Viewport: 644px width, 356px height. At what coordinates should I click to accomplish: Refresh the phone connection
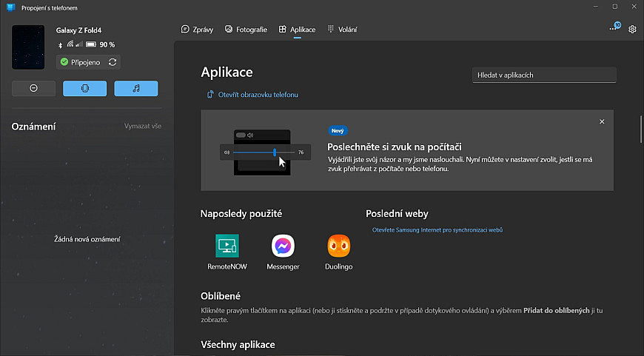point(113,62)
